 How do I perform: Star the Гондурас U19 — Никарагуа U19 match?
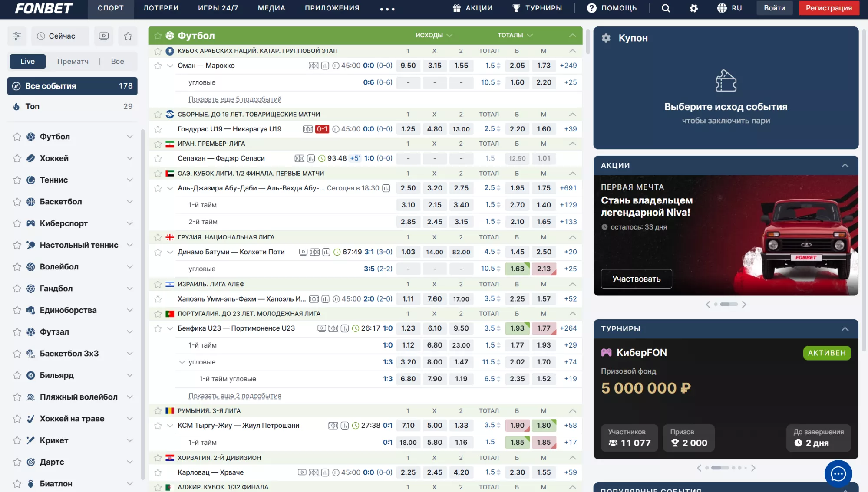158,129
